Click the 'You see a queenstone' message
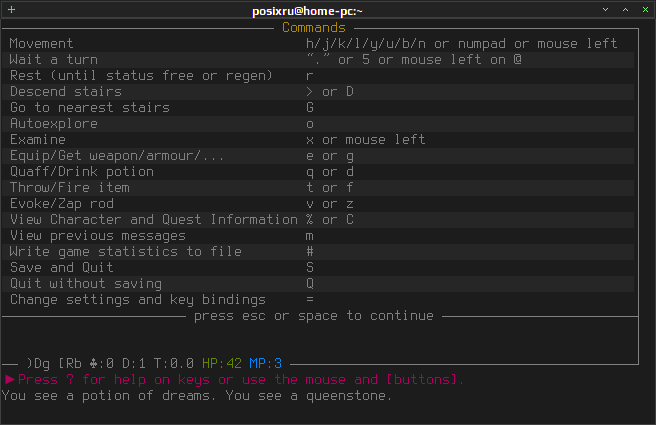This screenshot has width=656, height=425. click(309, 396)
